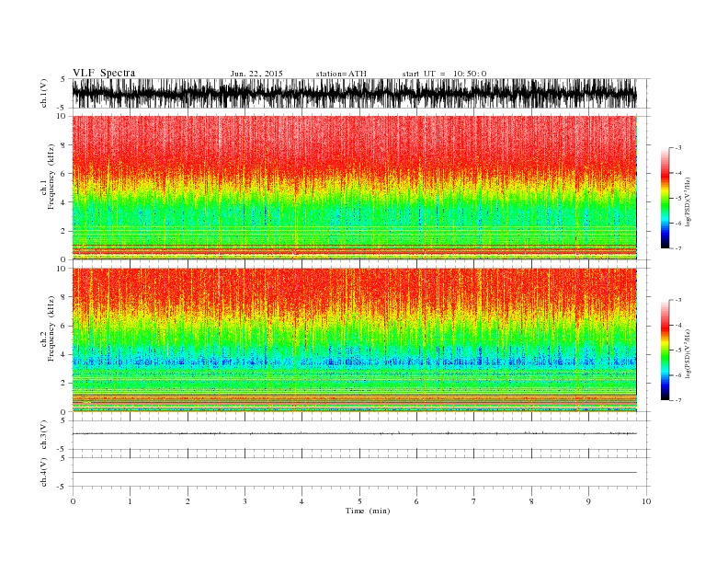Click ch.2 frequency tick label '2'
This screenshot has width=728, height=563.
pyautogui.click(x=63, y=384)
